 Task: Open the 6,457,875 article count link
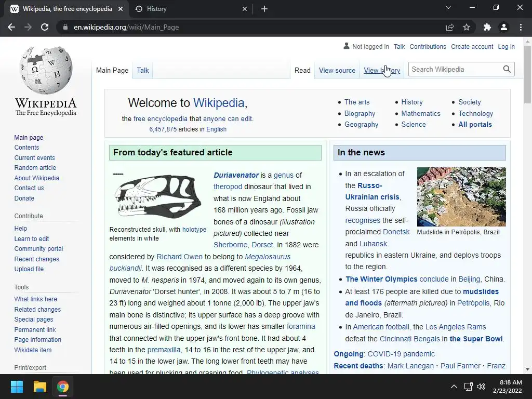click(163, 129)
